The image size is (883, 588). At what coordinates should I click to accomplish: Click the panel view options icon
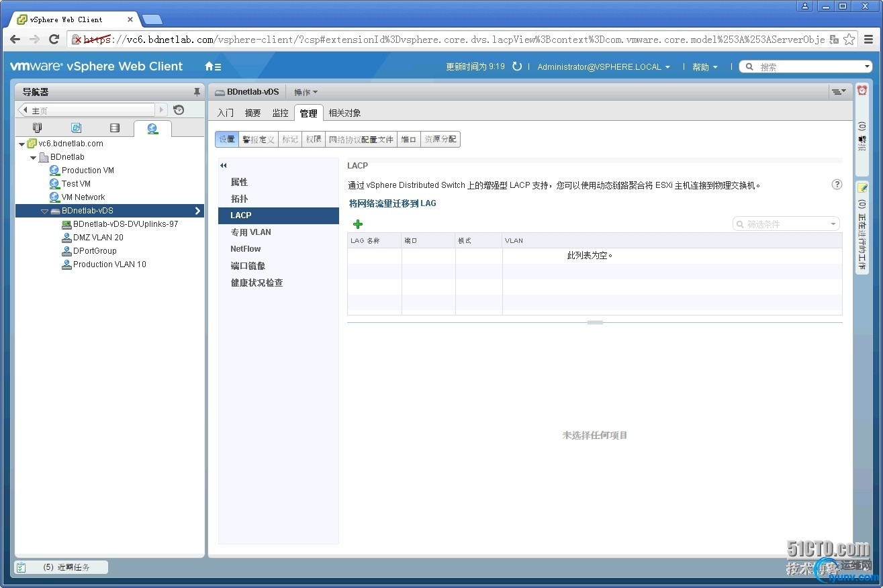pyautogui.click(x=839, y=92)
